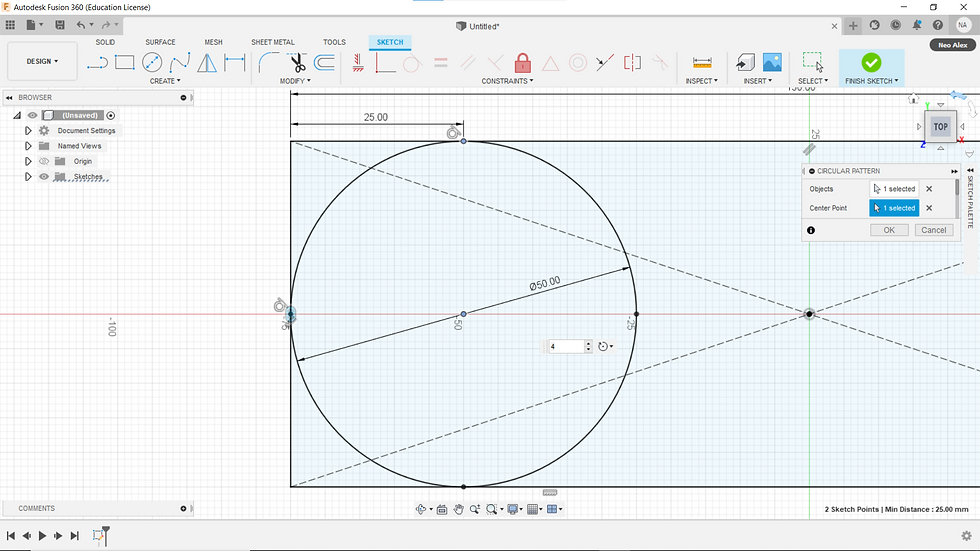980x551 pixels.
Task: Click the pattern quantity input field
Action: click(566, 346)
